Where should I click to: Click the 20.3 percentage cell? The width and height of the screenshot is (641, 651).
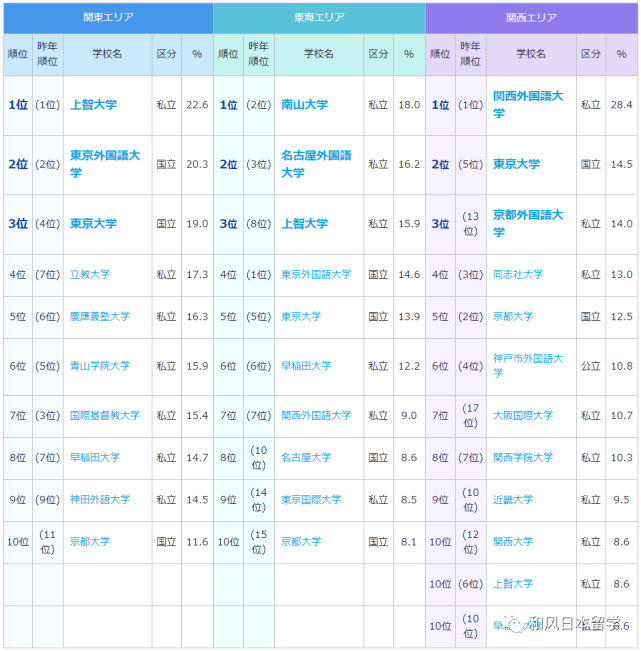coord(197,164)
